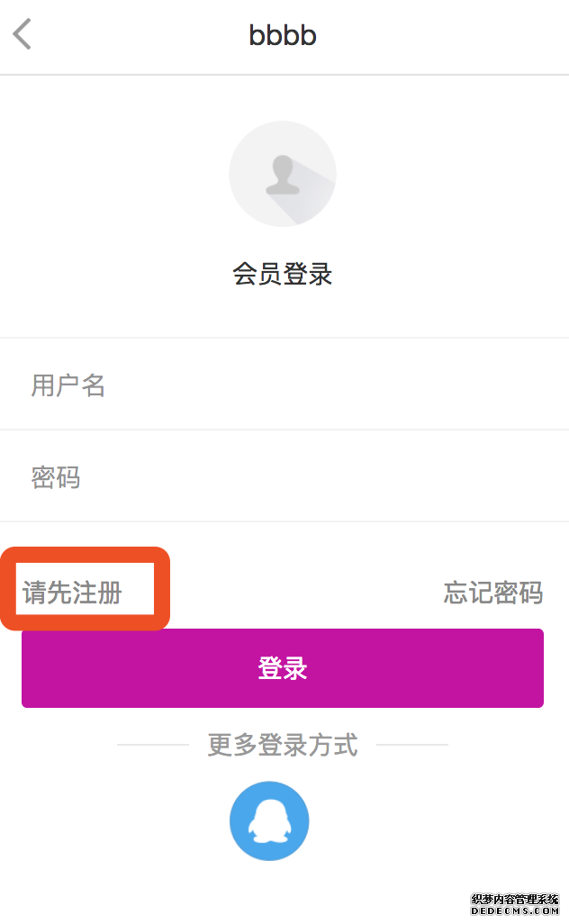Screen dimensions: 569x924
Task: Click the 更多登录方式 section label
Action: [x=283, y=745]
